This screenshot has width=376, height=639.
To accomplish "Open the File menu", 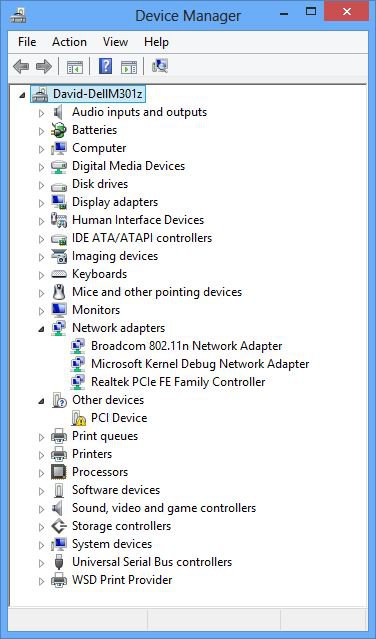I will pyautogui.click(x=27, y=42).
